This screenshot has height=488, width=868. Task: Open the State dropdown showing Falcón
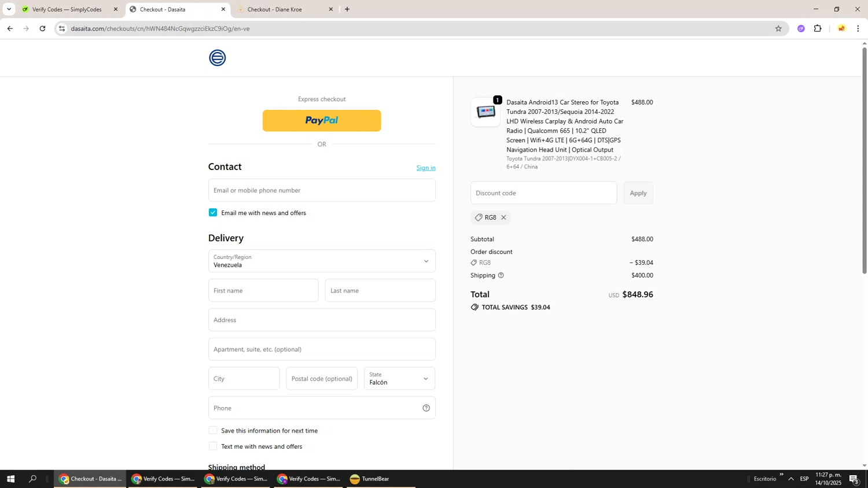[399, 379]
